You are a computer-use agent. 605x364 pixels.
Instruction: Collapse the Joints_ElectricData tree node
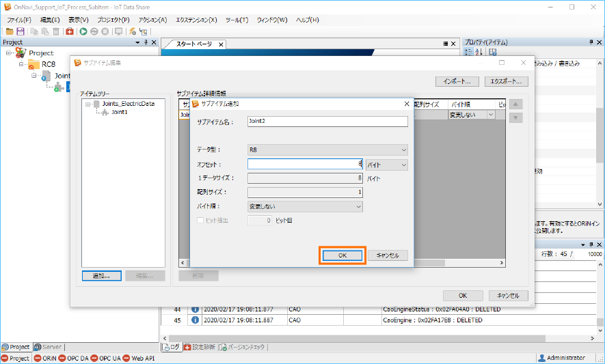(x=88, y=104)
